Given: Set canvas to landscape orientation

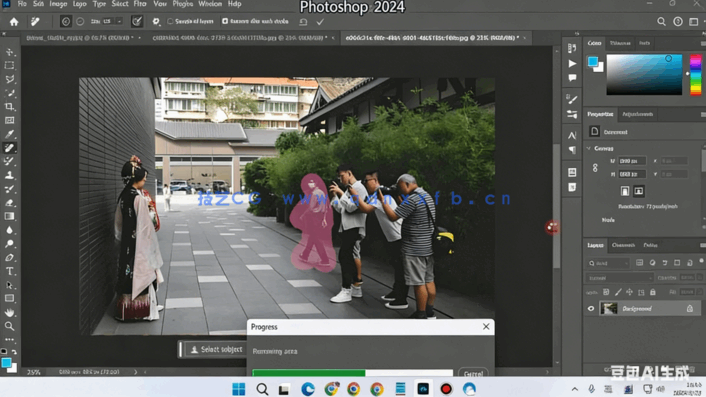Looking at the screenshot, I should pos(638,191).
